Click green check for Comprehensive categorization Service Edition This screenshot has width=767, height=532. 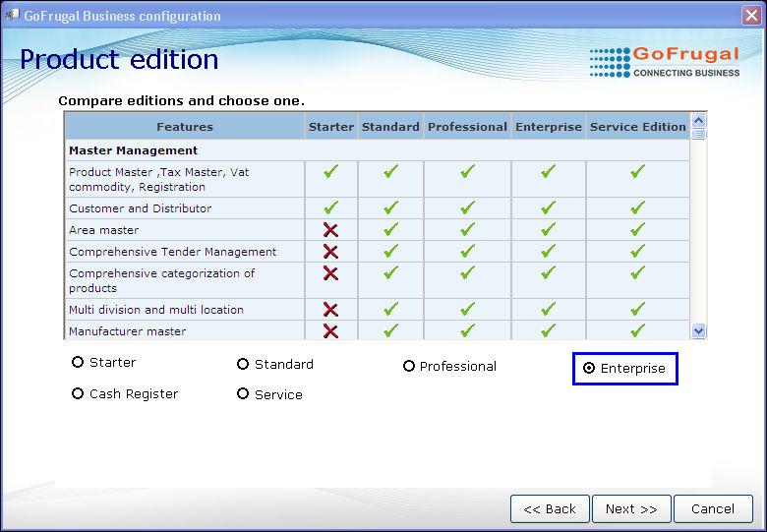click(x=637, y=272)
